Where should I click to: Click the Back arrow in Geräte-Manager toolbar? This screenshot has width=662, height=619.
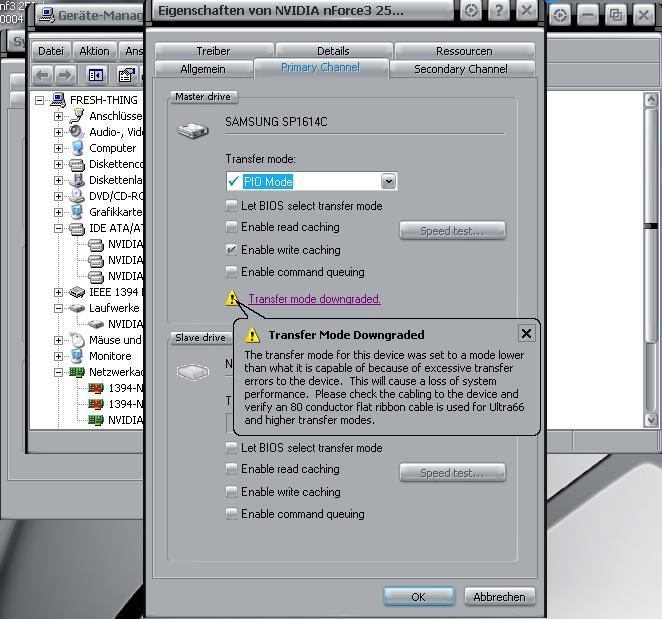43,76
